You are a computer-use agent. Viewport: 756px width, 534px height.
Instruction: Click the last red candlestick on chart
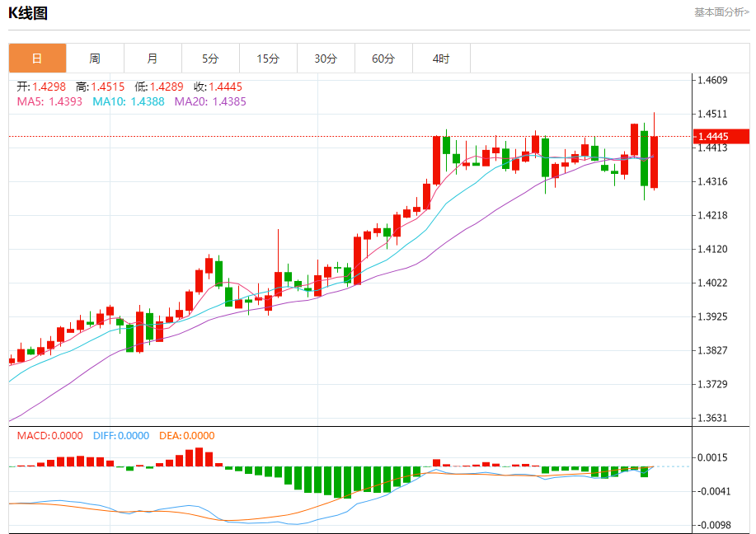tap(655, 162)
